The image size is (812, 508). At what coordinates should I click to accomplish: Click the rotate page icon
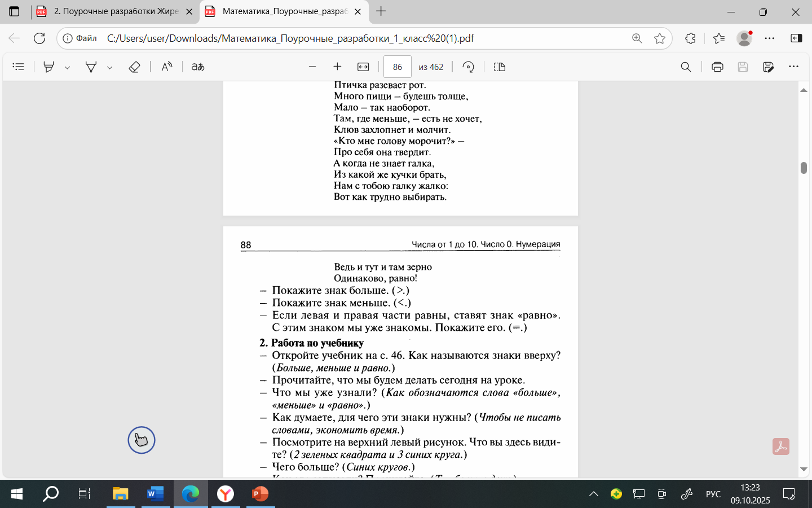[468, 67]
